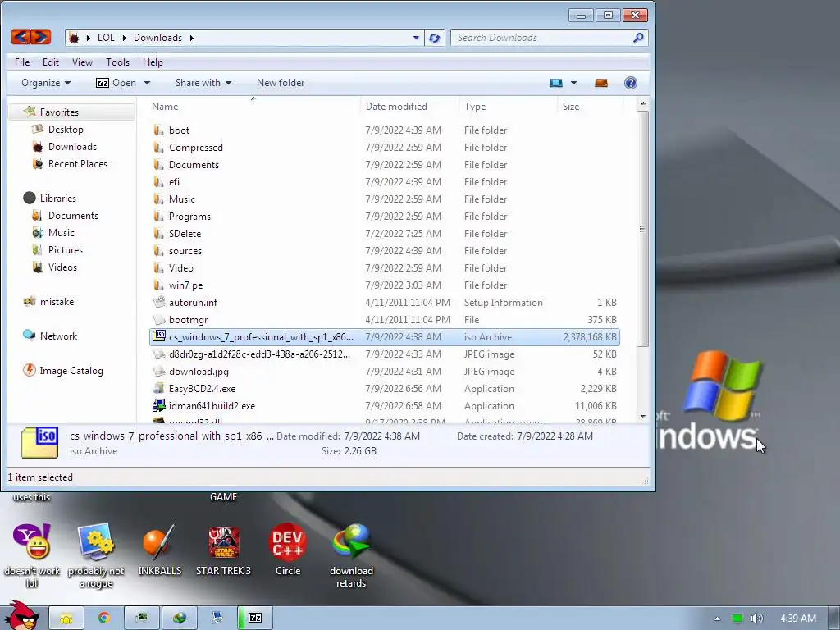This screenshot has height=630, width=840.
Task: Click the large iso icon in details pane
Action: 39,443
